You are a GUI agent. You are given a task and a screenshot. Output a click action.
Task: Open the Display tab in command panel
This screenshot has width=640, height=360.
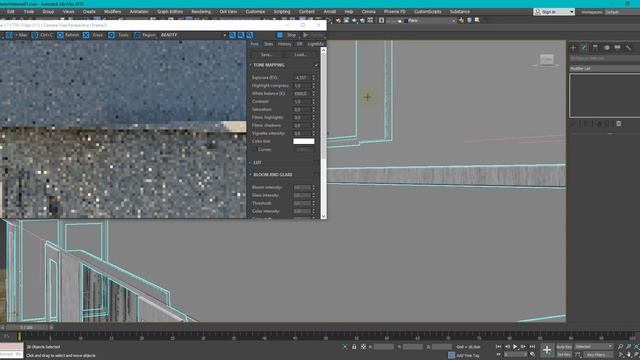tap(617, 48)
